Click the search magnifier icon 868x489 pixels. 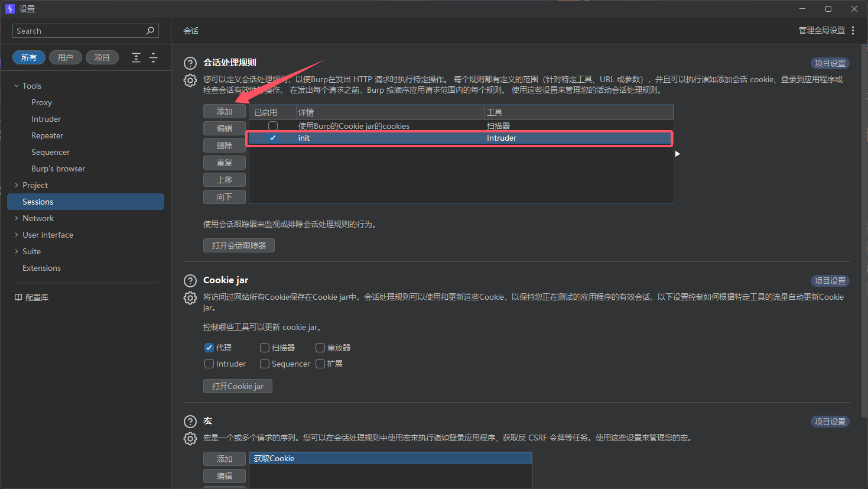(x=151, y=31)
